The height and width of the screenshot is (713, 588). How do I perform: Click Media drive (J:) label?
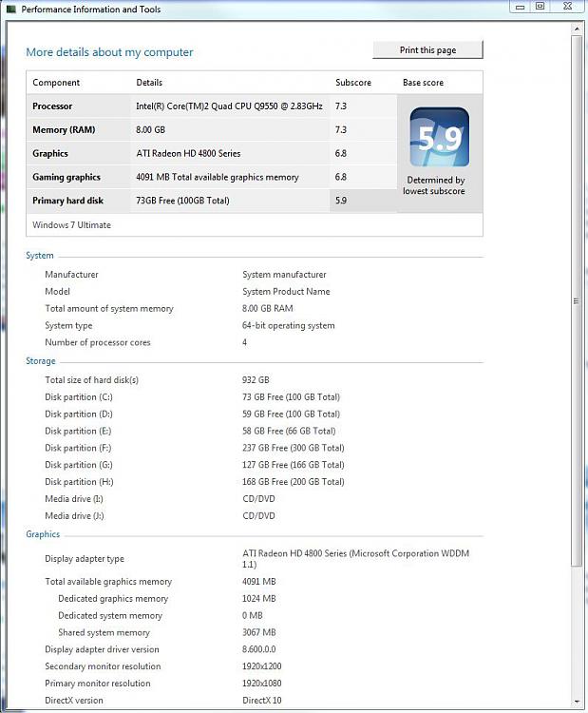74,515
